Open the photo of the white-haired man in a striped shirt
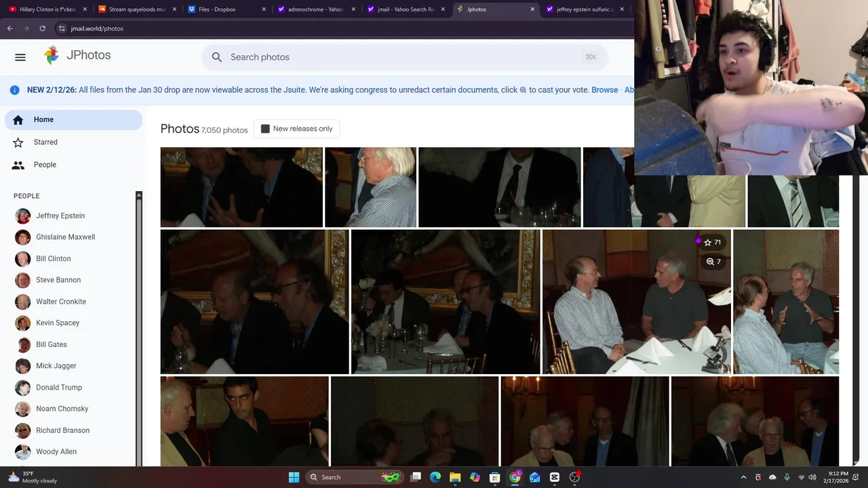The image size is (868, 488). point(370,187)
